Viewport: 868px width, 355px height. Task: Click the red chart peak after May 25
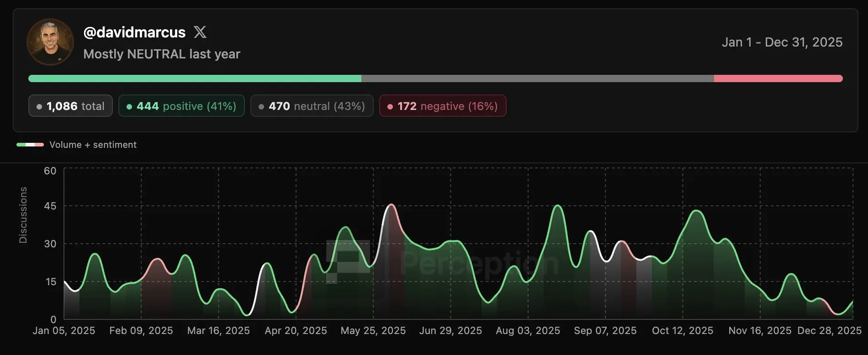coord(391,204)
